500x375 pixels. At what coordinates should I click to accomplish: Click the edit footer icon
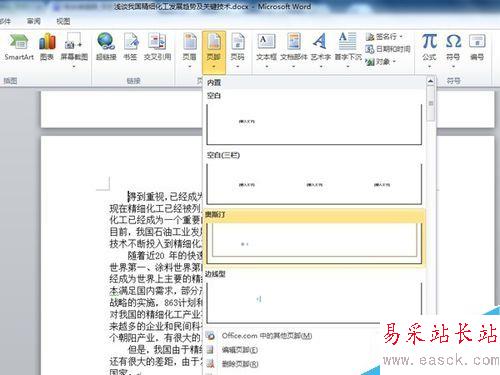[x=210, y=350]
